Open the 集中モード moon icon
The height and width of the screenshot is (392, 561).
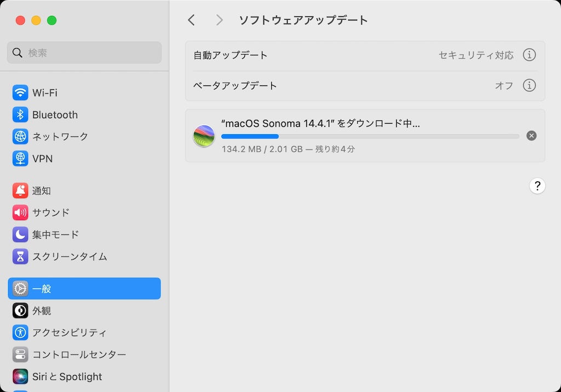(x=20, y=234)
